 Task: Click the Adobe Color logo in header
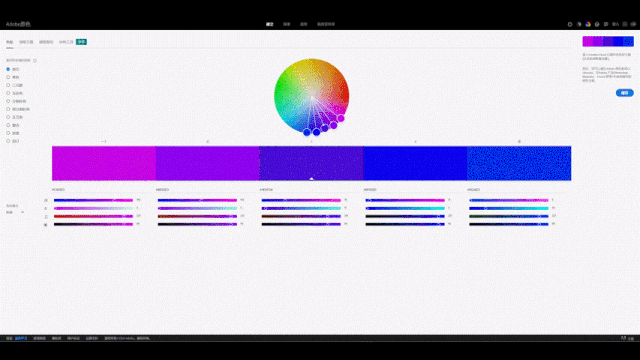[x=18, y=24]
